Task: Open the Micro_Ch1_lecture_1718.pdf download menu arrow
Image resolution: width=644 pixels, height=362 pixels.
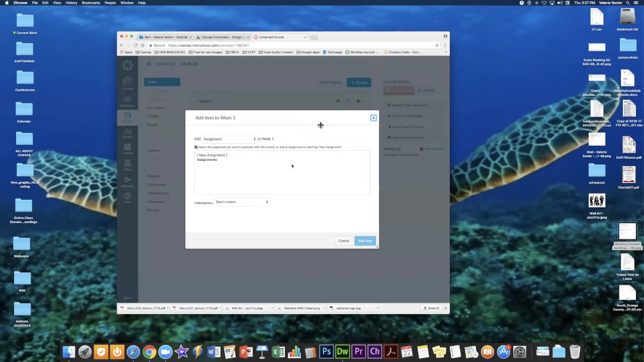Action: (220, 308)
